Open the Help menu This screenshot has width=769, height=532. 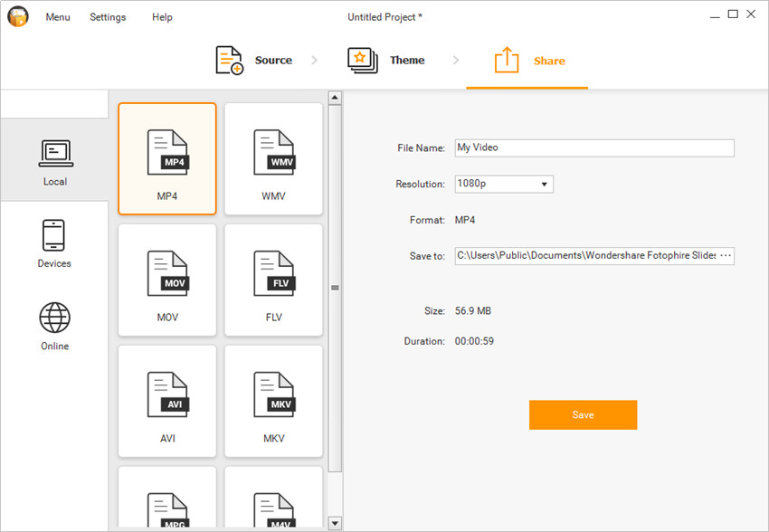coord(162,17)
